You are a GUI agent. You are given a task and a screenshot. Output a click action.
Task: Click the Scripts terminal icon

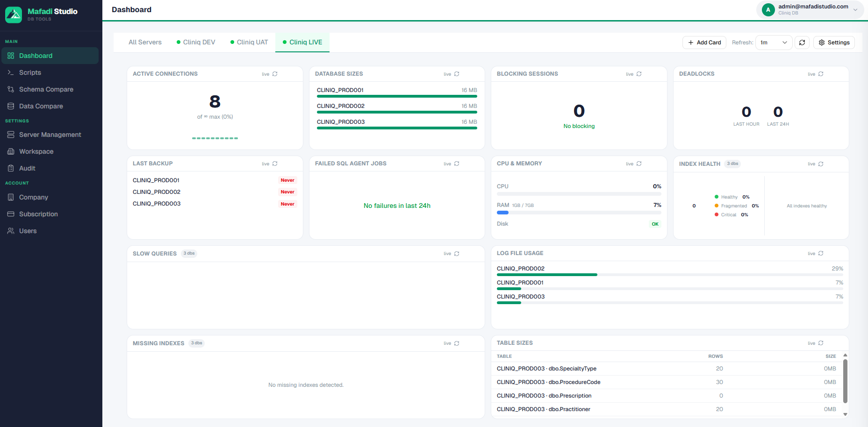[x=11, y=72]
